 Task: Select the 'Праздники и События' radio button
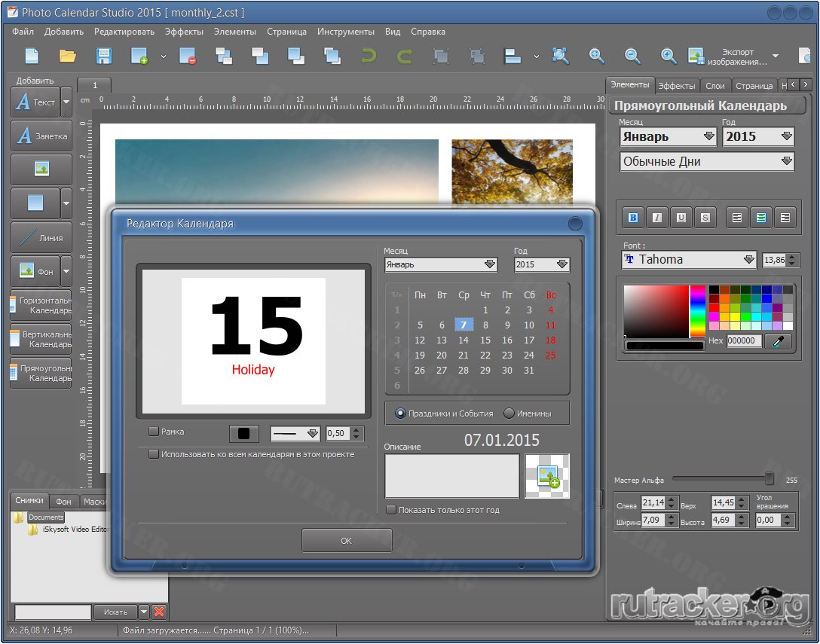coord(401,414)
